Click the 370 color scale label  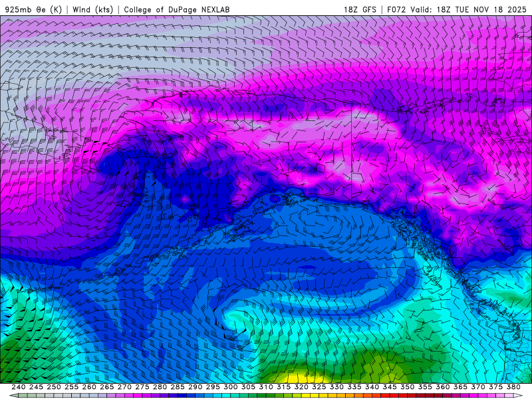click(x=478, y=387)
